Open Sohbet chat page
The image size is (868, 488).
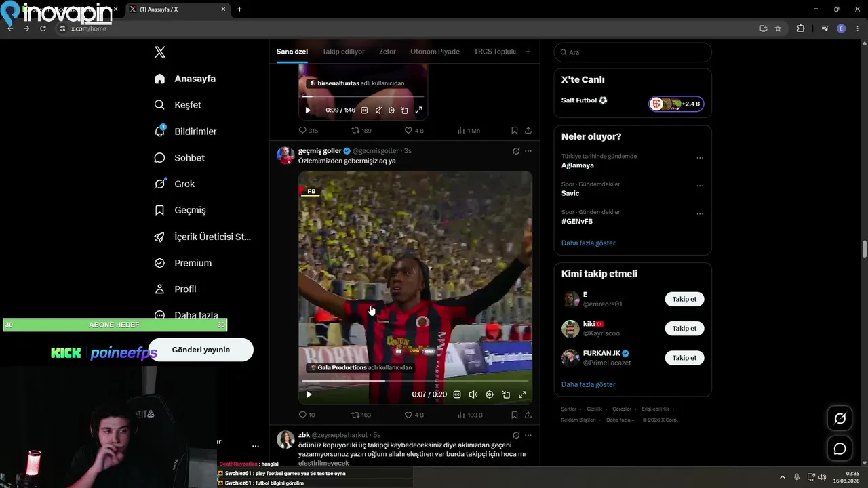point(179,157)
